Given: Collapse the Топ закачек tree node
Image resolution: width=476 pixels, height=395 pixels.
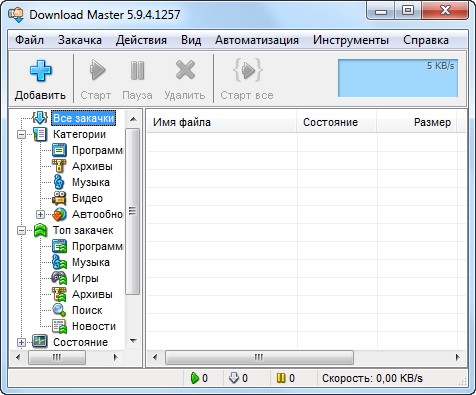Looking at the screenshot, I should pos(21,230).
